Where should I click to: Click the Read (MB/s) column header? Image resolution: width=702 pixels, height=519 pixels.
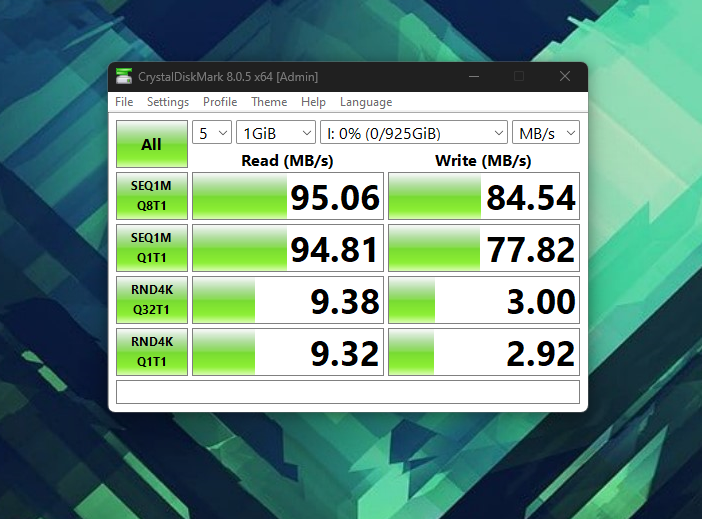point(287,160)
